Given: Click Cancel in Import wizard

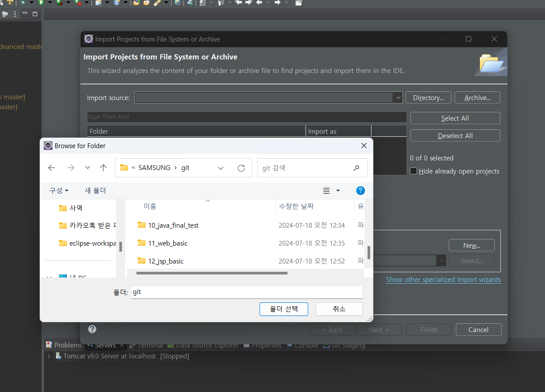Looking at the screenshot, I should [478, 330].
